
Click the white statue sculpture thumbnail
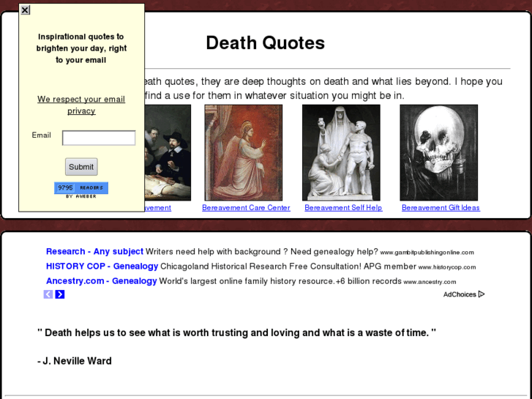(x=341, y=152)
